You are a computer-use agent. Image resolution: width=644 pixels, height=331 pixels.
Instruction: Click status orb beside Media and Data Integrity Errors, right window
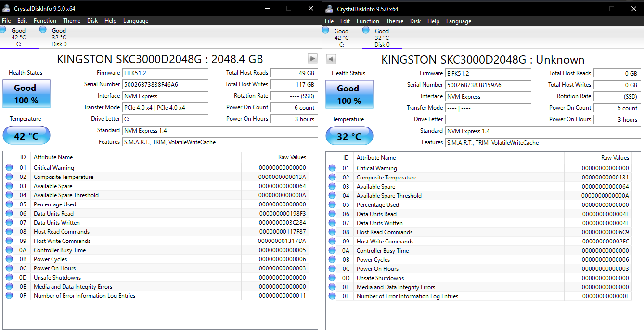click(x=332, y=287)
